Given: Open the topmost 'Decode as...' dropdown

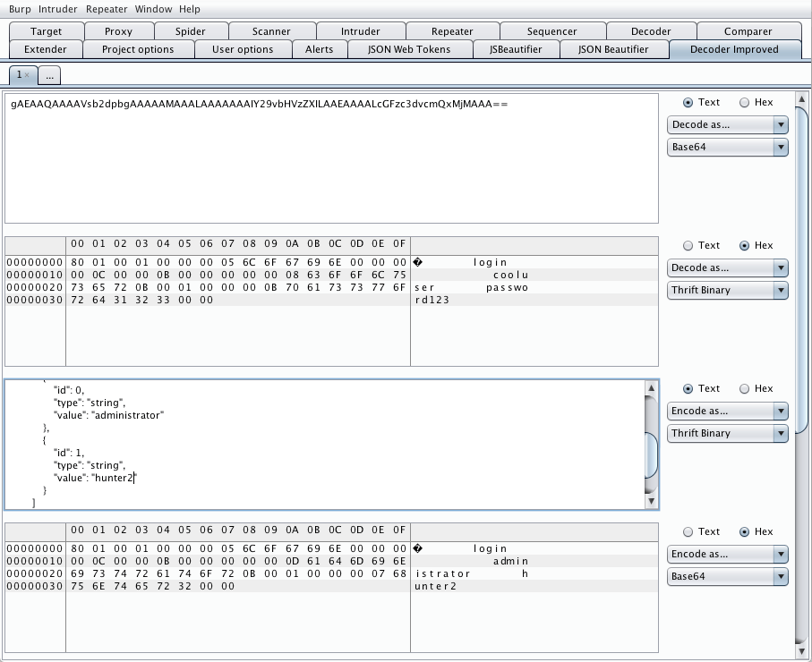Looking at the screenshot, I should [x=727, y=124].
